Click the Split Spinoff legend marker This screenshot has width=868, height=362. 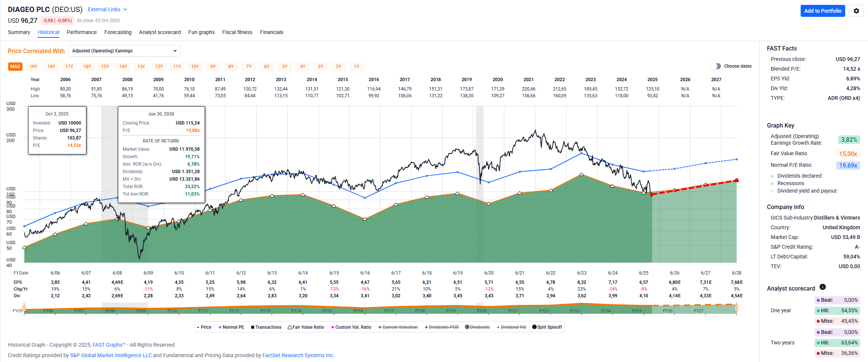click(534, 327)
